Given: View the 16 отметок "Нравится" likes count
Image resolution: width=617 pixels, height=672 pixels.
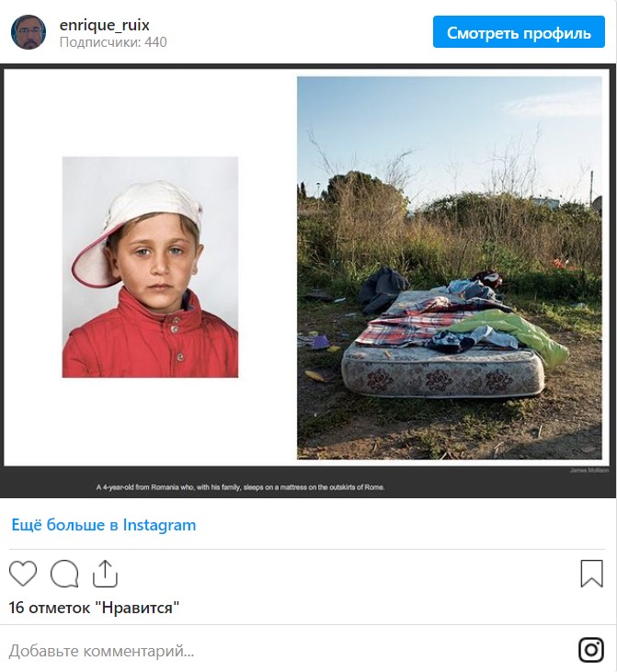Looking at the screenshot, I should [x=94, y=608].
